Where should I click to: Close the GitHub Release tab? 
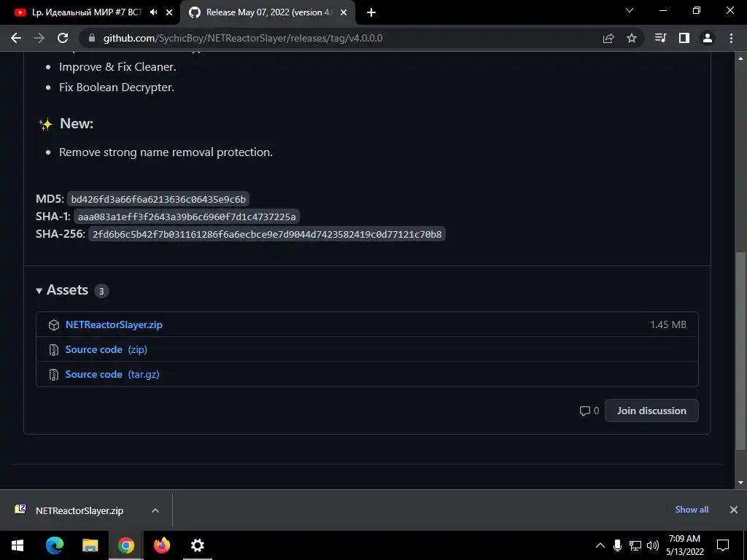pos(344,12)
